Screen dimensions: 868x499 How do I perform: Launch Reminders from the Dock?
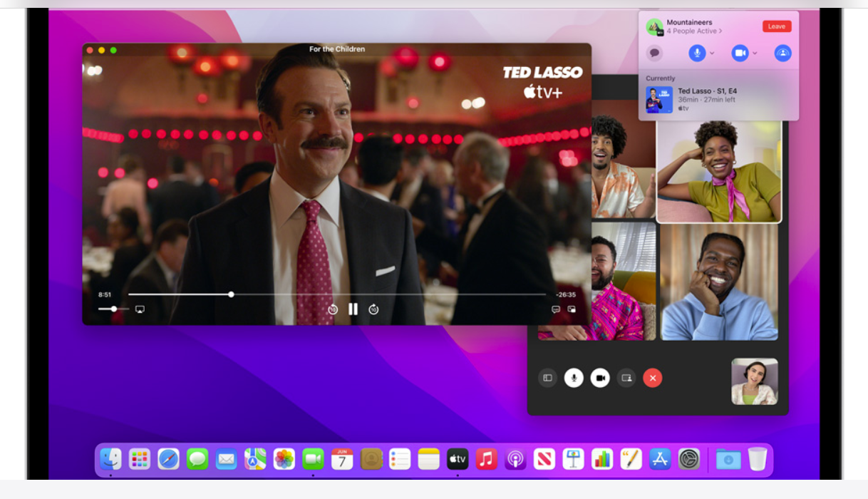[400, 459]
